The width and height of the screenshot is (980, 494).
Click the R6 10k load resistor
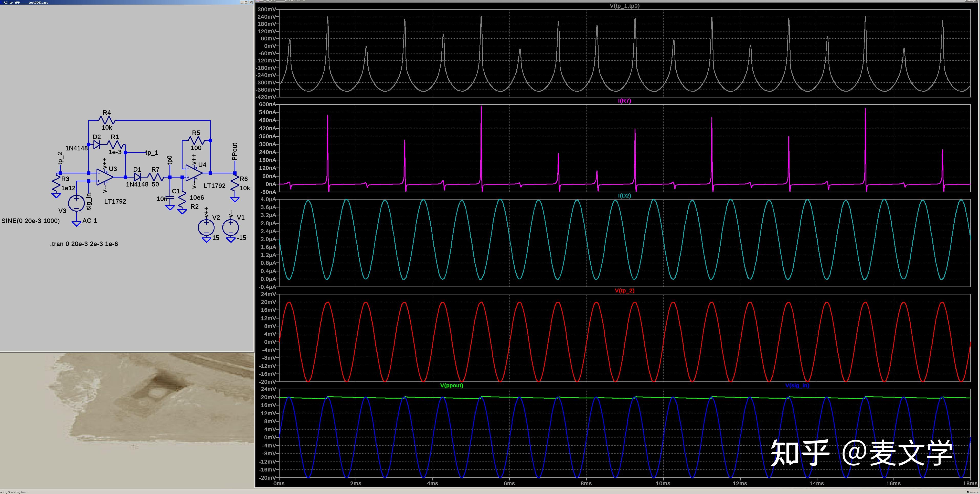(x=235, y=184)
